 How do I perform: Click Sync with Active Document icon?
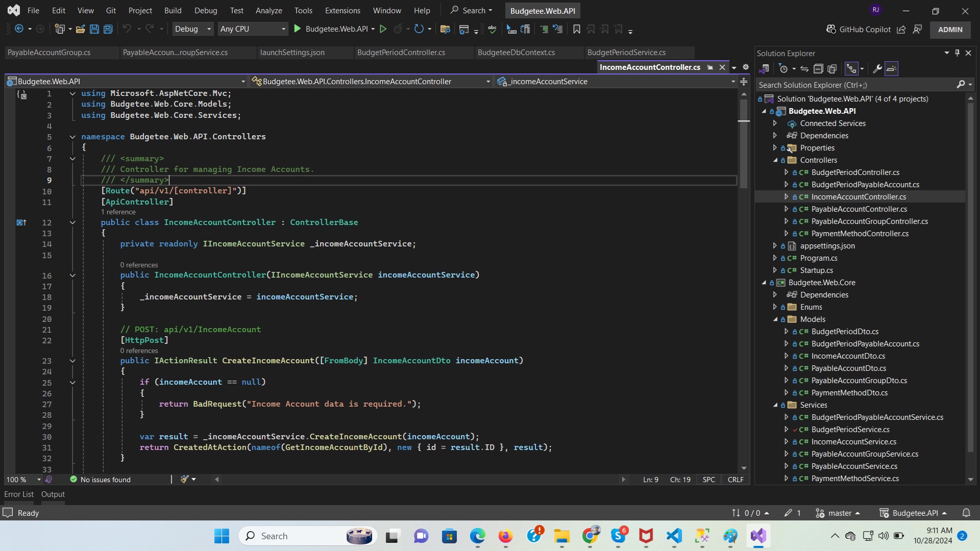804,68
